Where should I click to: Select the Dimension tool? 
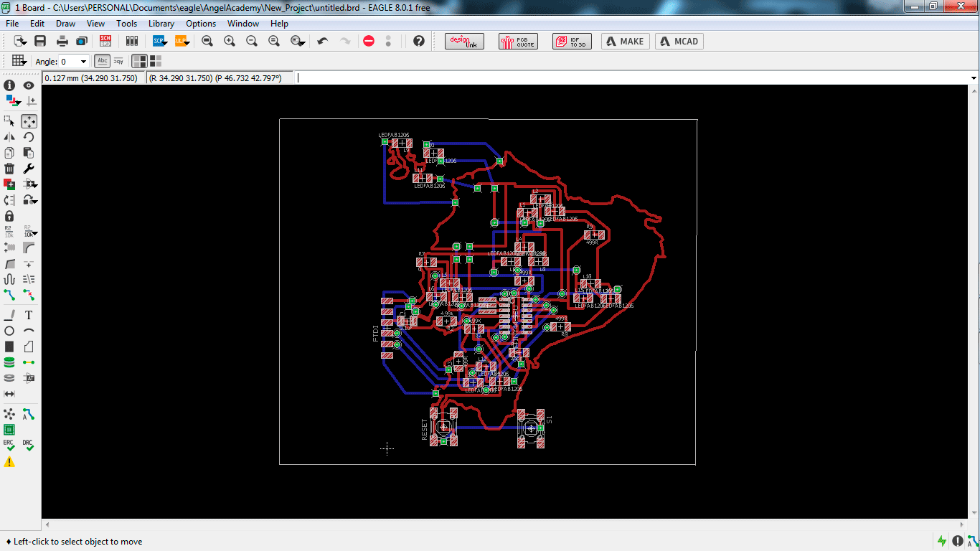point(9,394)
